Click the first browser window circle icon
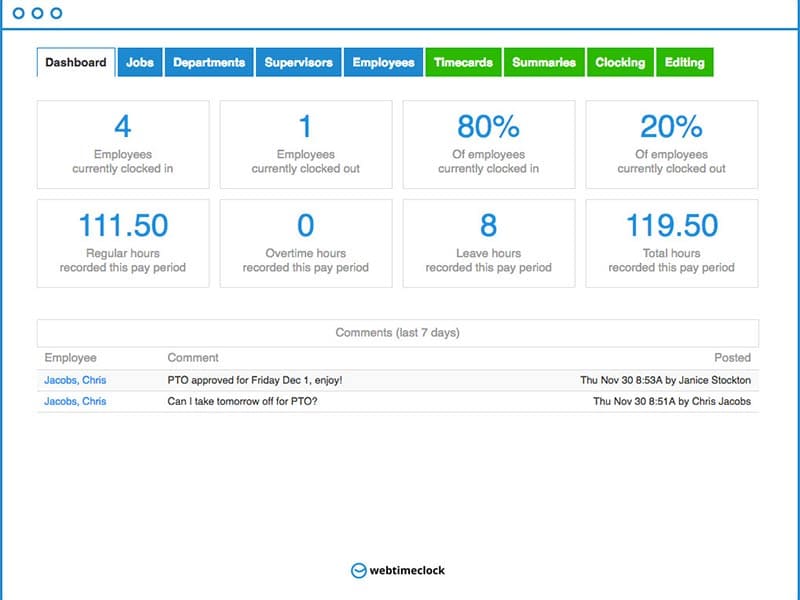Screen dimensions: 800x600 coord(18,15)
